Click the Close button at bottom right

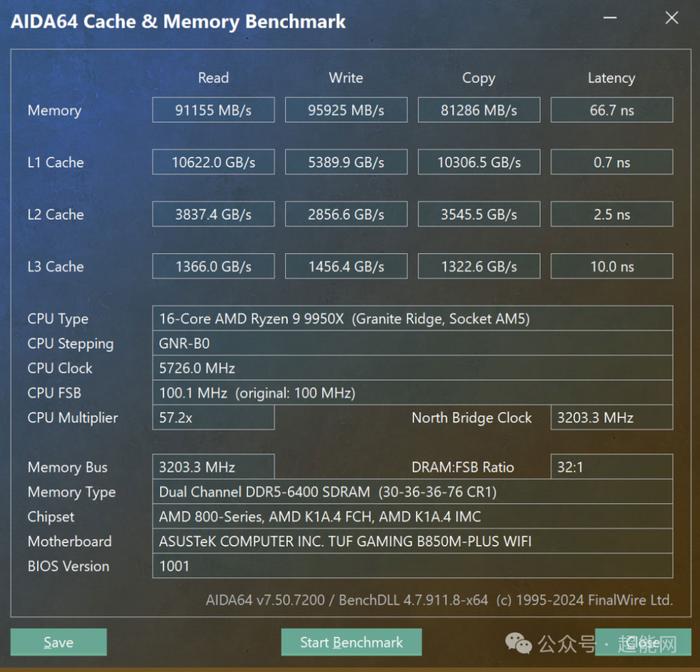pos(643,642)
